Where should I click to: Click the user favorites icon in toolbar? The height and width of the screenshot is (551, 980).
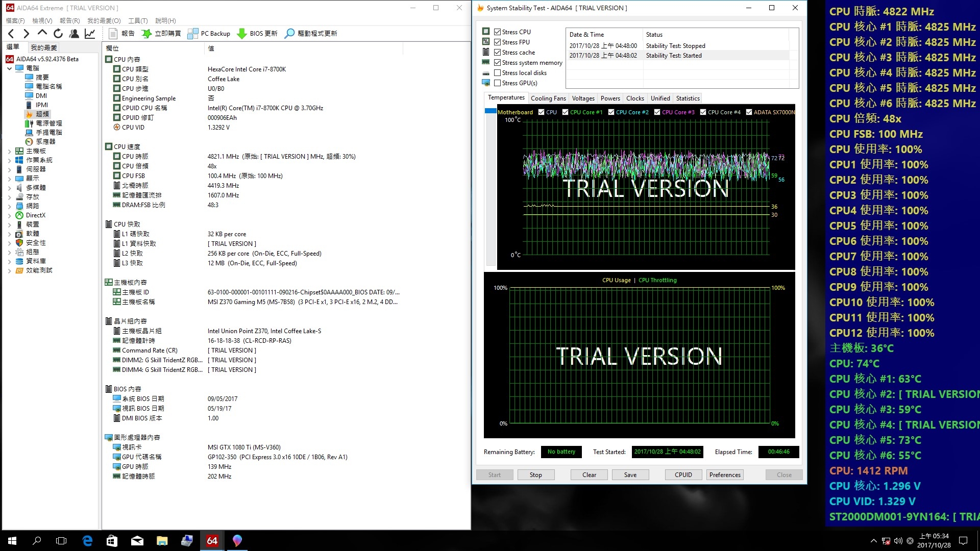[x=74, y=34]
